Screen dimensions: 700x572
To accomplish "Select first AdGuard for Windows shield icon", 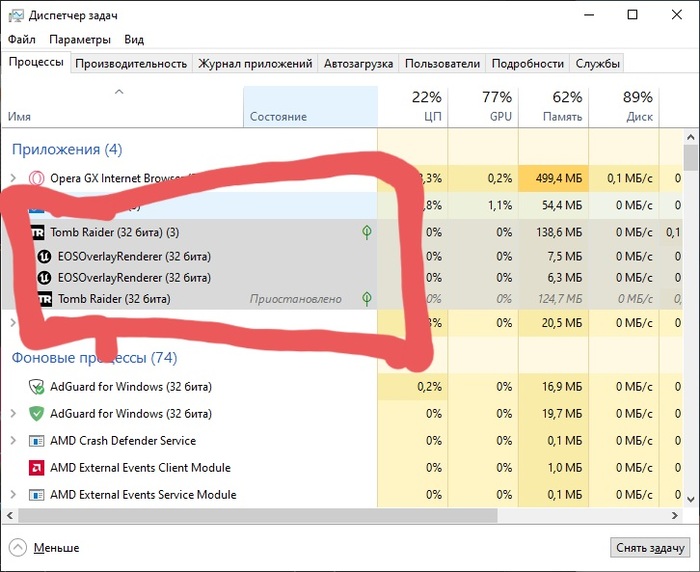I will point(36,387).
